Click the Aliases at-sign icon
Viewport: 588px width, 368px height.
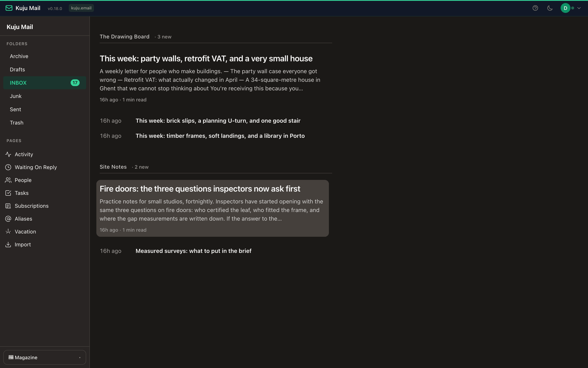click(8, 219)
